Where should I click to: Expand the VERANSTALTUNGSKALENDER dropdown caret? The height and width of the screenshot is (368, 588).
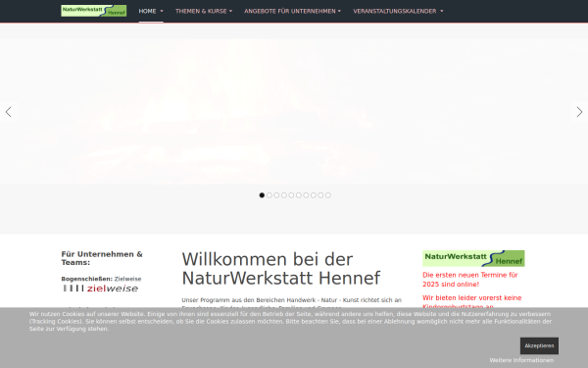442,11
